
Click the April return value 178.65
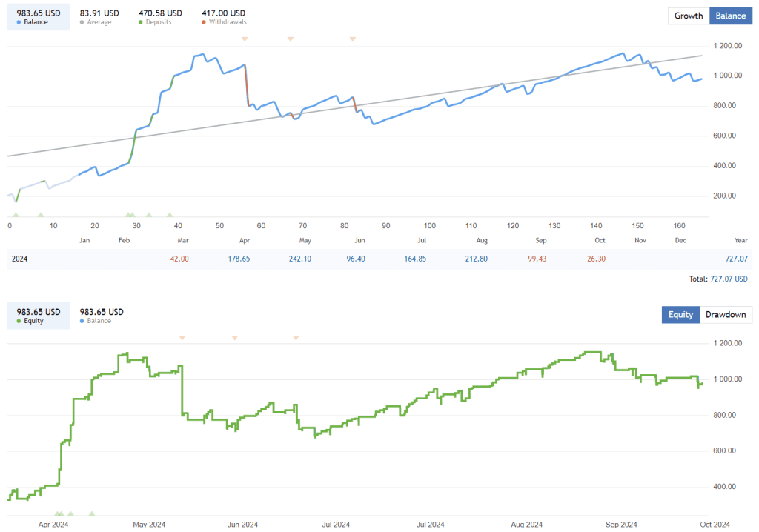coord(238,260)
